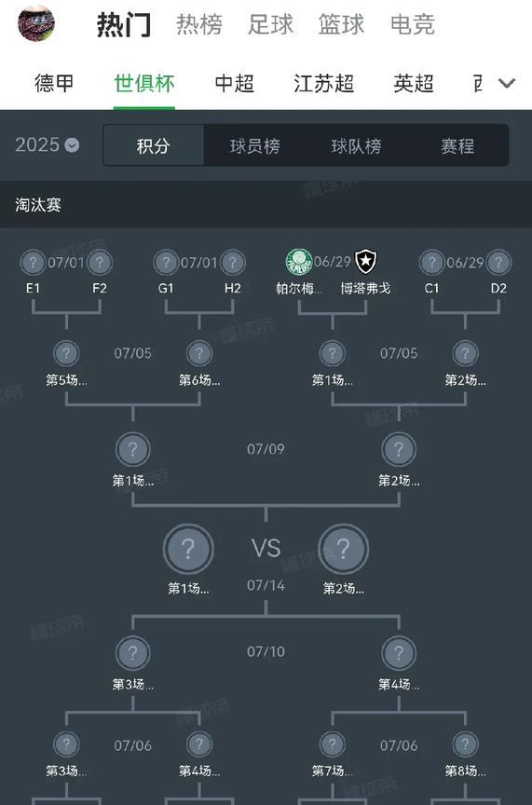Click the 07/14 final match date

tap(266, 585)
